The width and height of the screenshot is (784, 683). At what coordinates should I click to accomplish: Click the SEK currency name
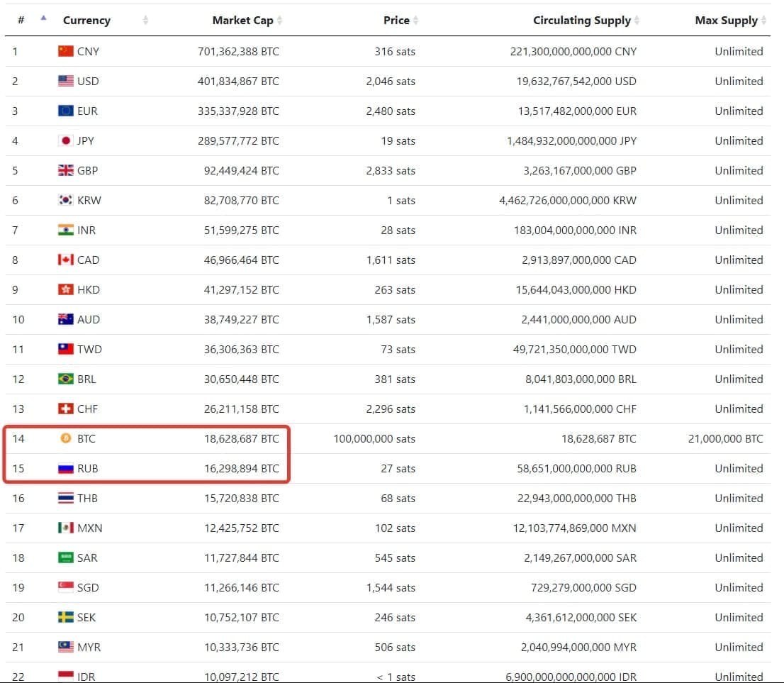click(86, 617)
